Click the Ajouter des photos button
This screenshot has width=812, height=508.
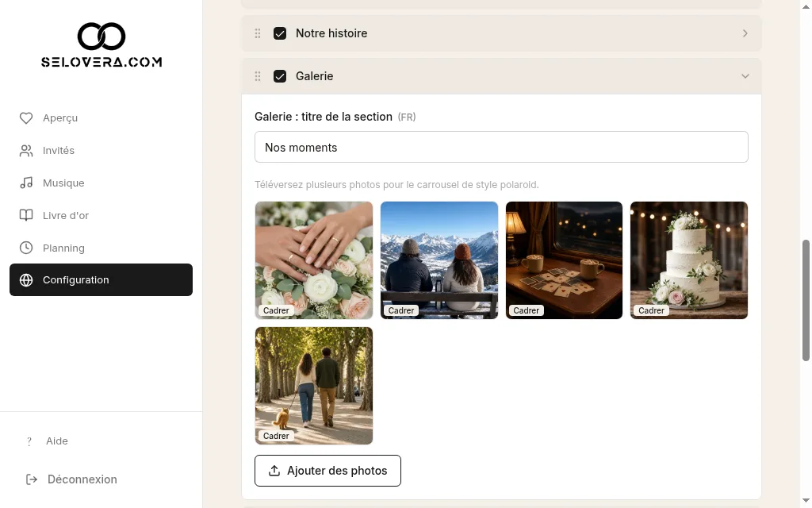(x=327, y=471)
